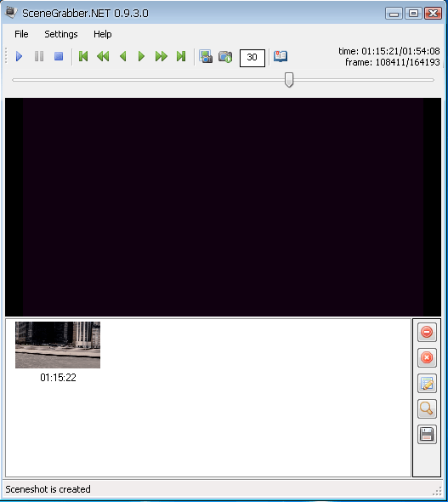Stop the video with the square button
The image size is (448, 502).
pos(59,57)
